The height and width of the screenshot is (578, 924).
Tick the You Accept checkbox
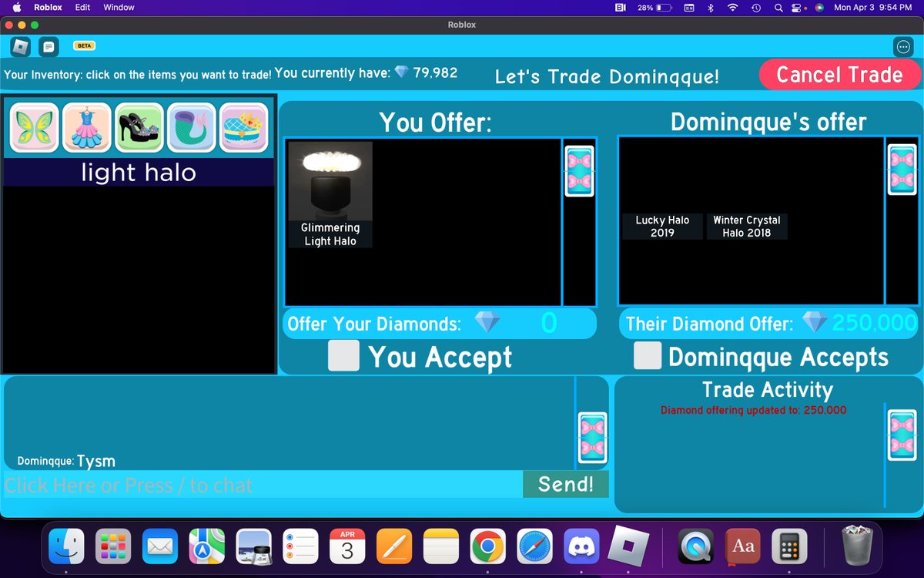click(x=343, y=356)
